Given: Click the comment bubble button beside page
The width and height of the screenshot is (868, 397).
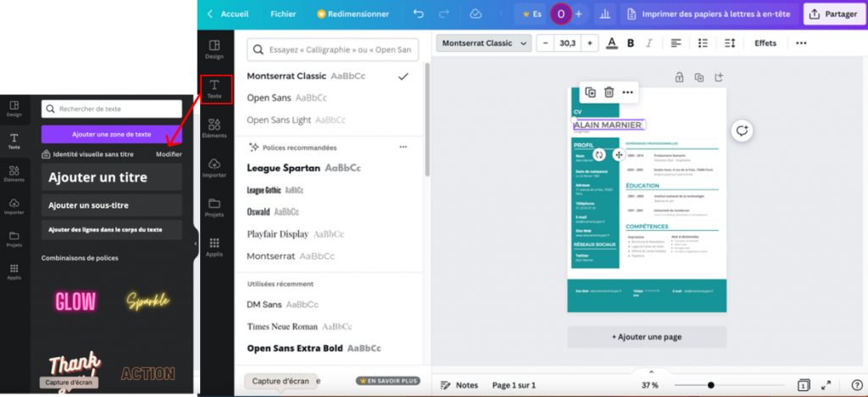Looking at the screenshot, I should tap(742, 131).
